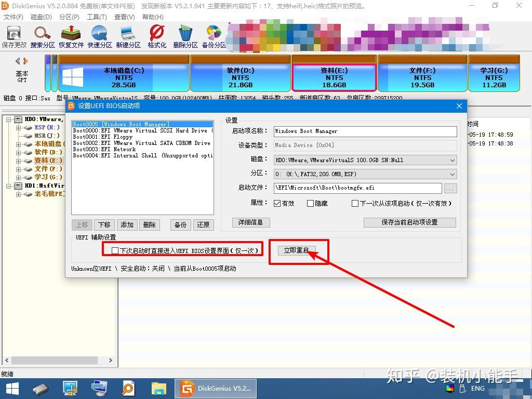Open the 磁盘 disk dropdown list

coord(451,159)
